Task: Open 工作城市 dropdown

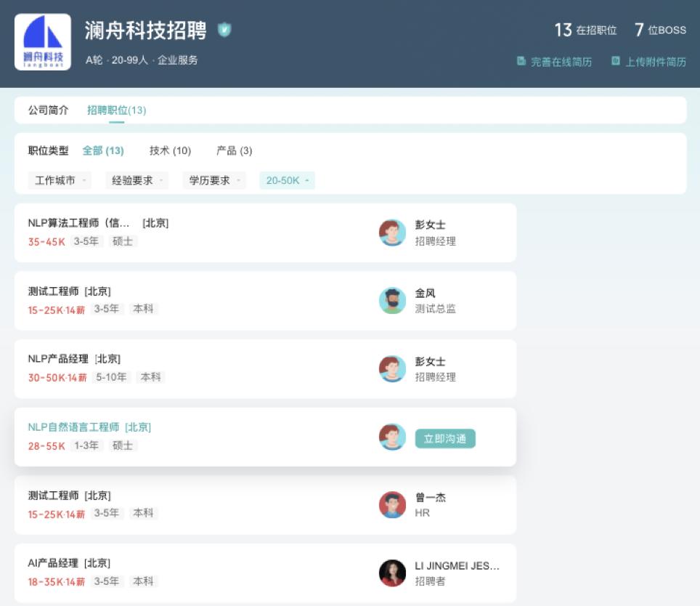Action: click(60, 180)
